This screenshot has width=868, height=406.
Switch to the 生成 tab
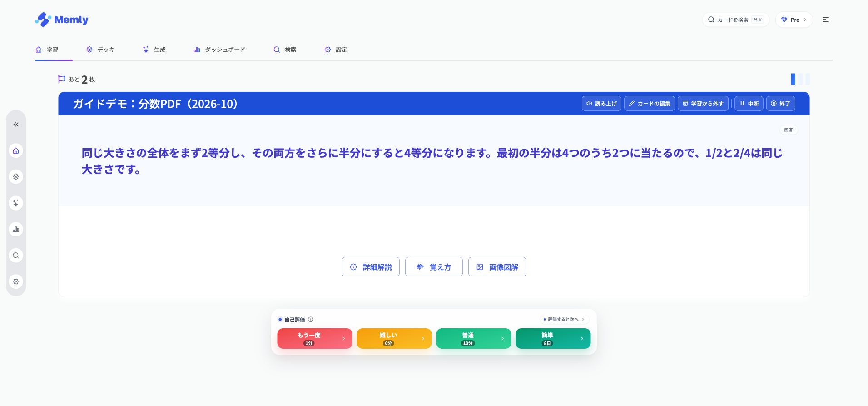click(x=154, y=50)
